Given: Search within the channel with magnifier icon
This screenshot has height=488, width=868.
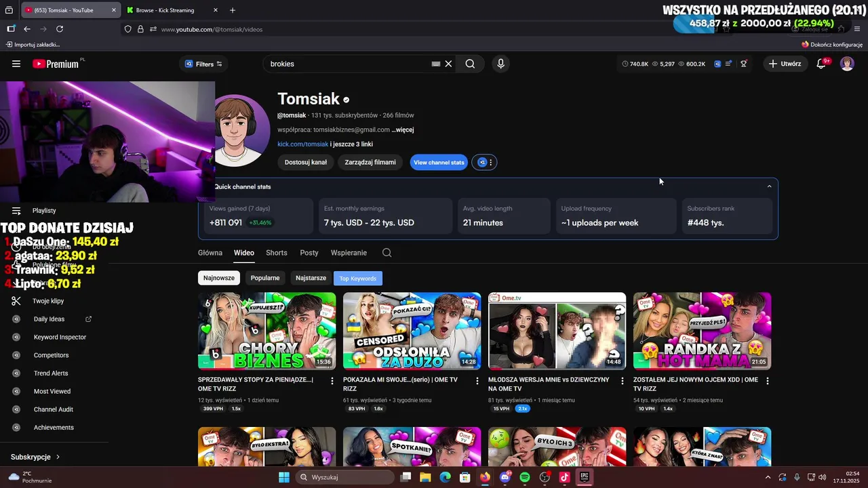Looking at the screenshot, I should [387, 253].
